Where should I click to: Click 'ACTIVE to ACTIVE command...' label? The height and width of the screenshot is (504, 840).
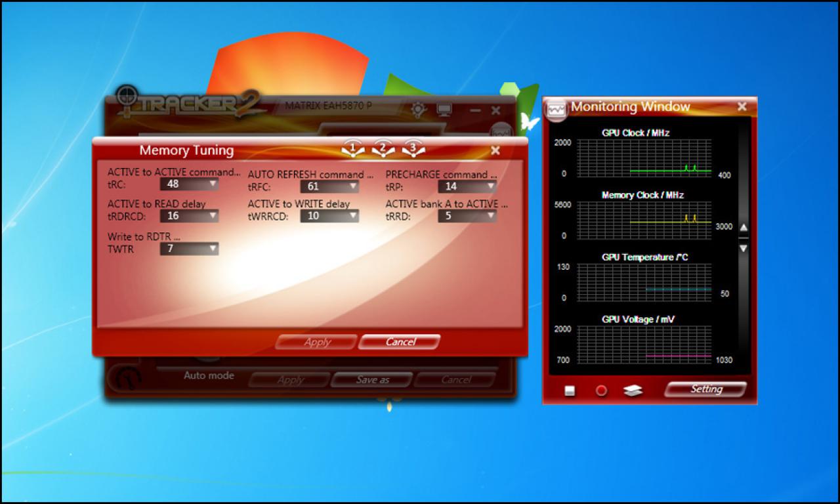point(174,172)
